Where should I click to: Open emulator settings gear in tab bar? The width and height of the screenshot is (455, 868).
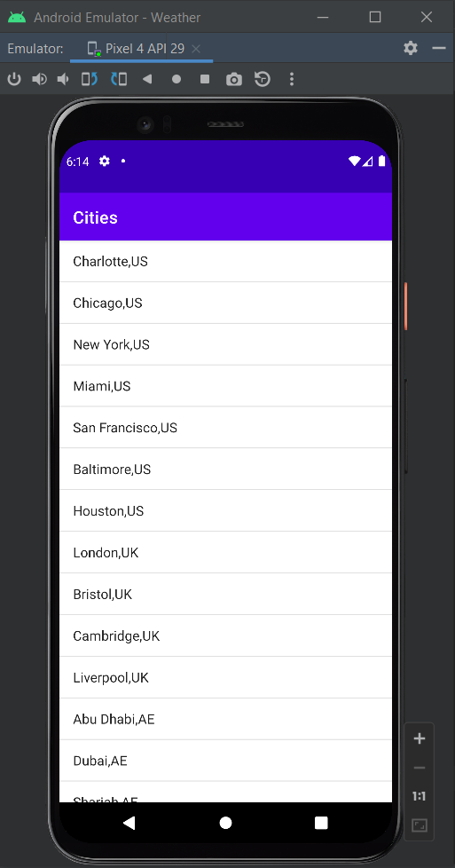pyautogui.click(x=411, y=48)
